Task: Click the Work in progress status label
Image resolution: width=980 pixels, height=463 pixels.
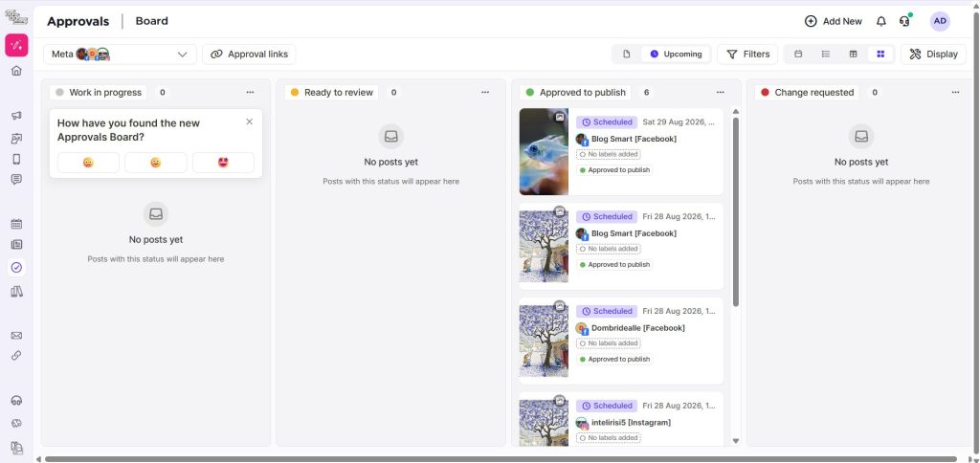Action: tap(99, 93)
